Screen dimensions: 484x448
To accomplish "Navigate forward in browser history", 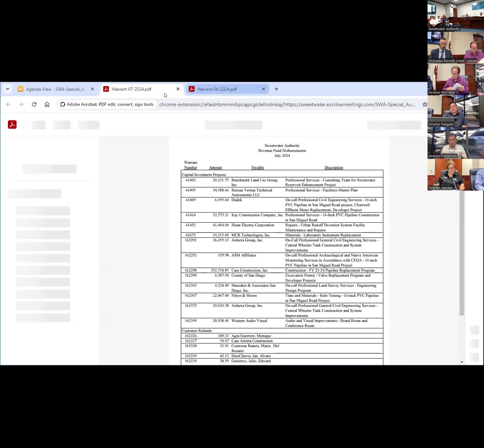I will [x=21, y=104].
